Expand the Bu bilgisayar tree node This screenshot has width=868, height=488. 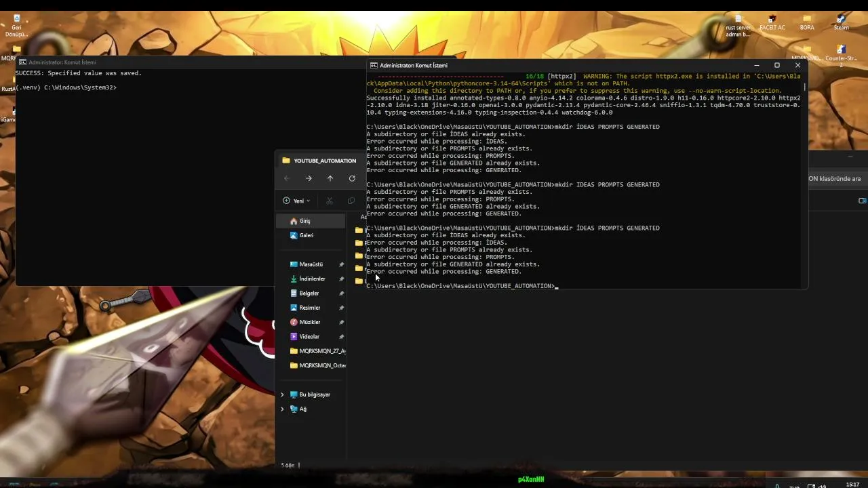[283, 394]
